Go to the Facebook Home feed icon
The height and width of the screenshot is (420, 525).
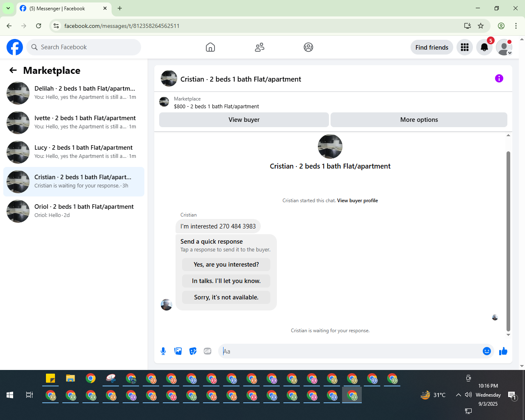tap(210, 47)
